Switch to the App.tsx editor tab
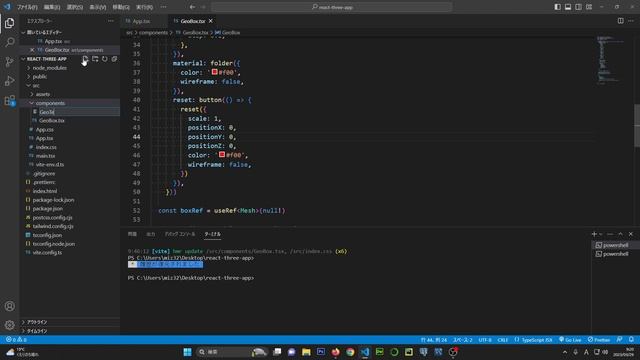Viewport: 640px width, 360px height. [x=141, y=21]
